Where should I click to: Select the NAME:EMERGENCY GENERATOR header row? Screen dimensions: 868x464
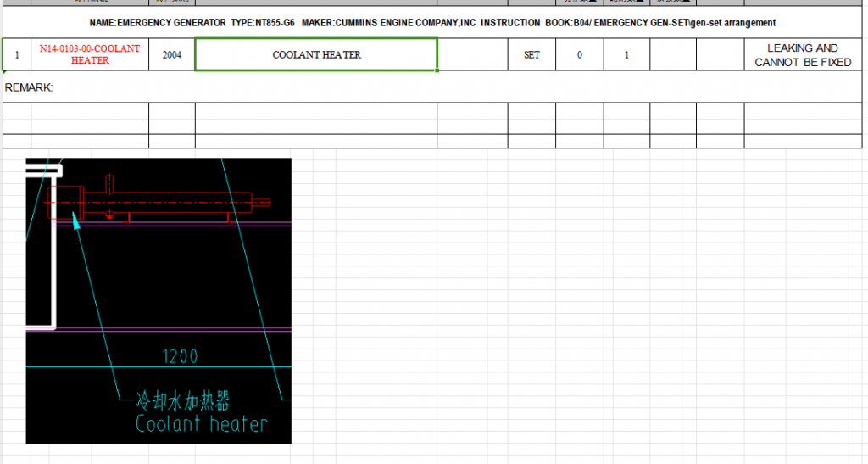coord(432,22)
